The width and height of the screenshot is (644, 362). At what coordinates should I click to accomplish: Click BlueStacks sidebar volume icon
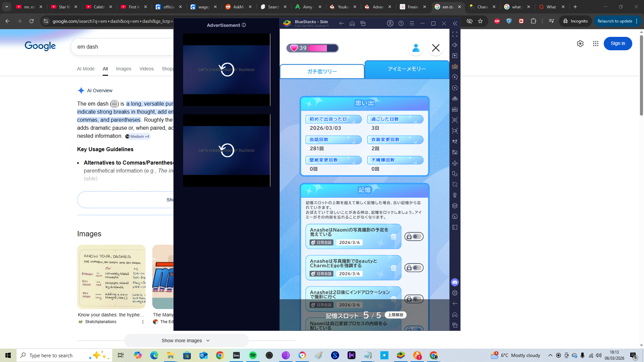pyautogui.click(x=455, y=45)
